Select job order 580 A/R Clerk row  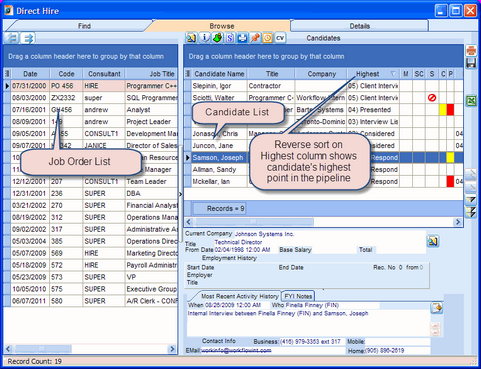point(91,301)
